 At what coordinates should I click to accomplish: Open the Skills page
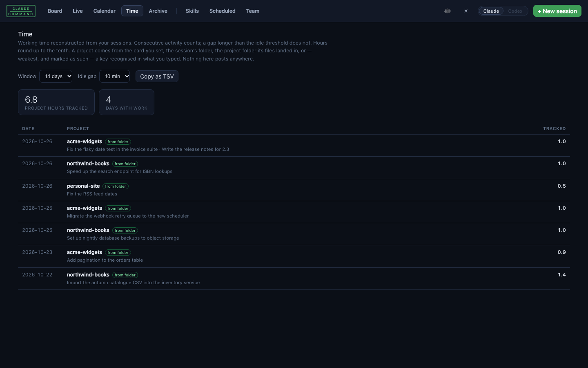click(192, 11)
